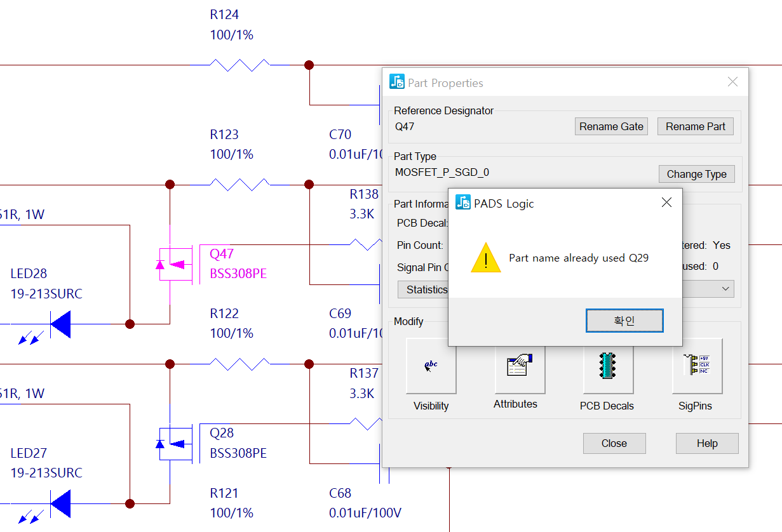Close the PADS Logic warning dialog

pos(666,203)
